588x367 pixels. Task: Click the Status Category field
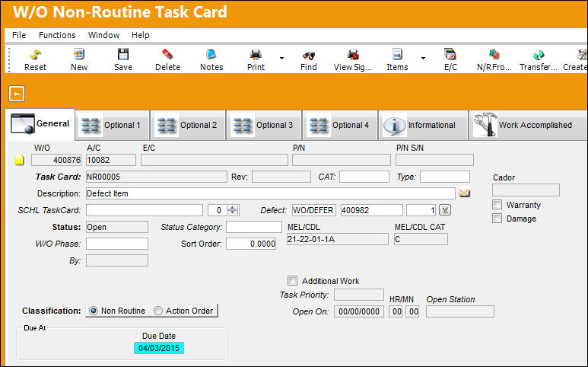[x=254, y=227]
